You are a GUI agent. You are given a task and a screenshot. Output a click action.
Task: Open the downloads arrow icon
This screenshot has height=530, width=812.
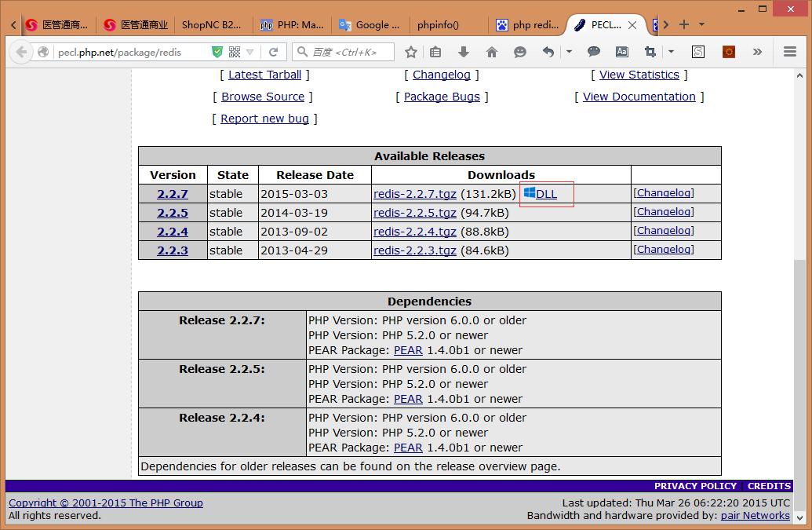pos(464,52)
